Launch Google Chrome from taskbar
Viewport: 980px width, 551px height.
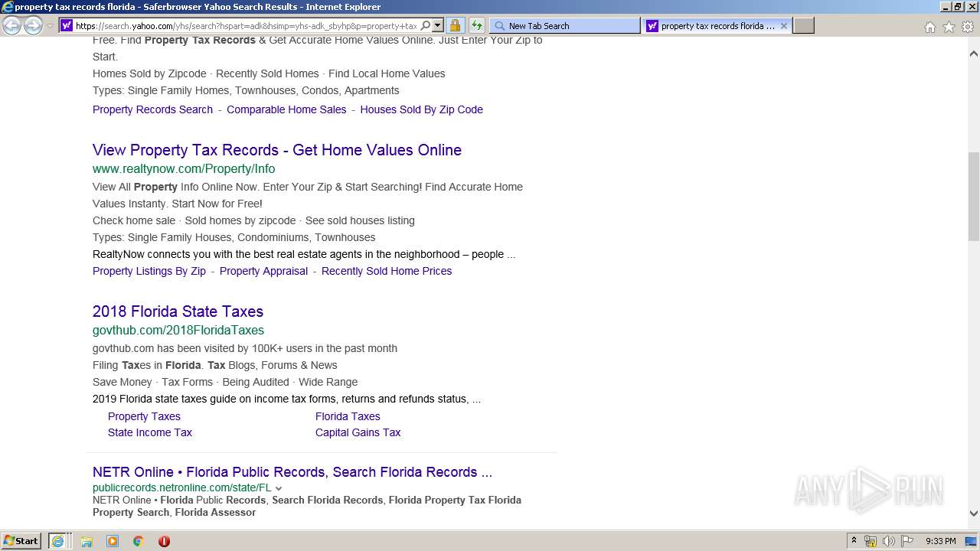click(x=138, y=541)
